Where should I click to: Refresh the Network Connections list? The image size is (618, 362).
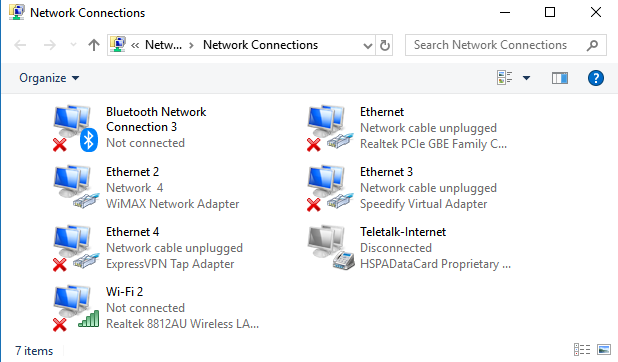pyautogui.click(x=385, y=45)
